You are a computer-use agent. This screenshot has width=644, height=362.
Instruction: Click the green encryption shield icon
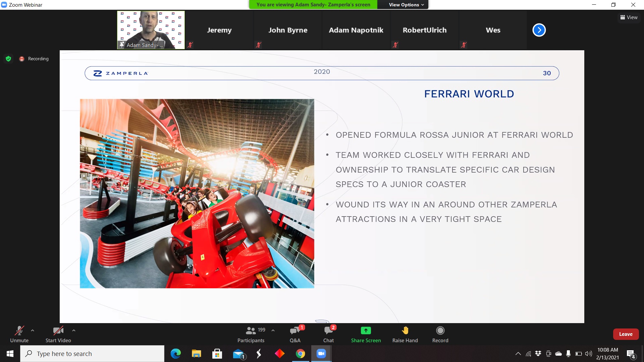pyautogui.click(x=9, y=59)
